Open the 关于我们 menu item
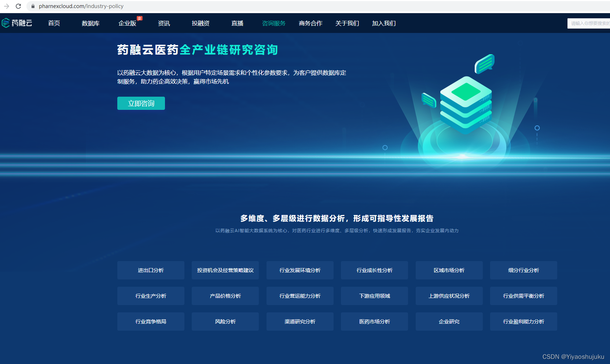This screenshot has width=610, height=364. 347,23
